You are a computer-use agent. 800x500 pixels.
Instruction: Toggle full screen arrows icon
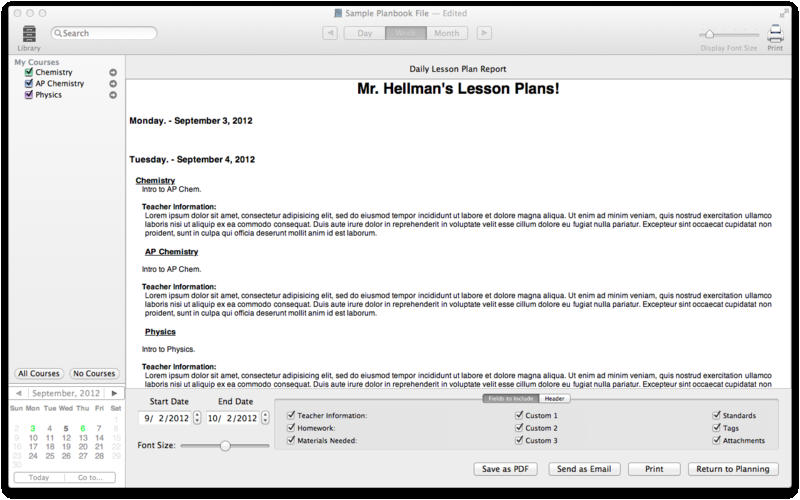click(783, 13)
